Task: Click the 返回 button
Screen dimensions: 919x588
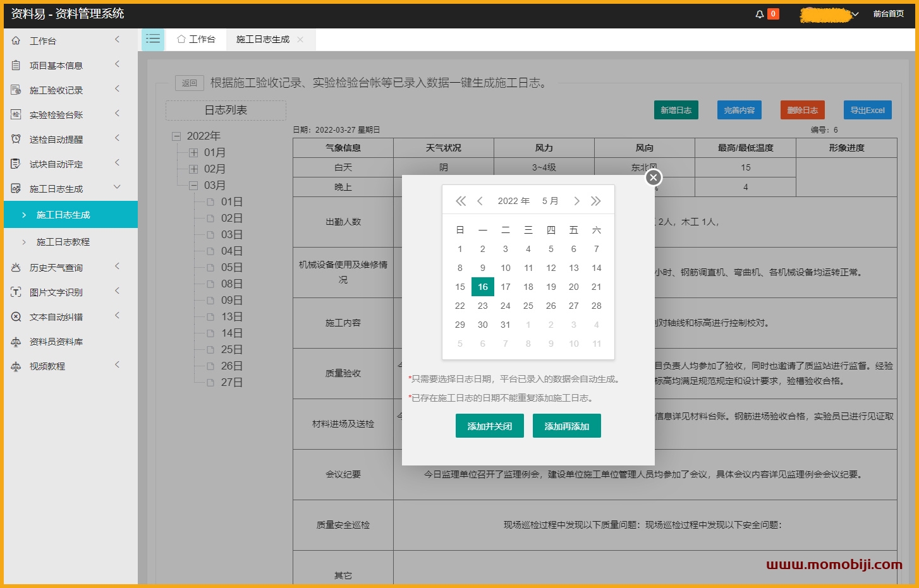Action: [190, 83]
